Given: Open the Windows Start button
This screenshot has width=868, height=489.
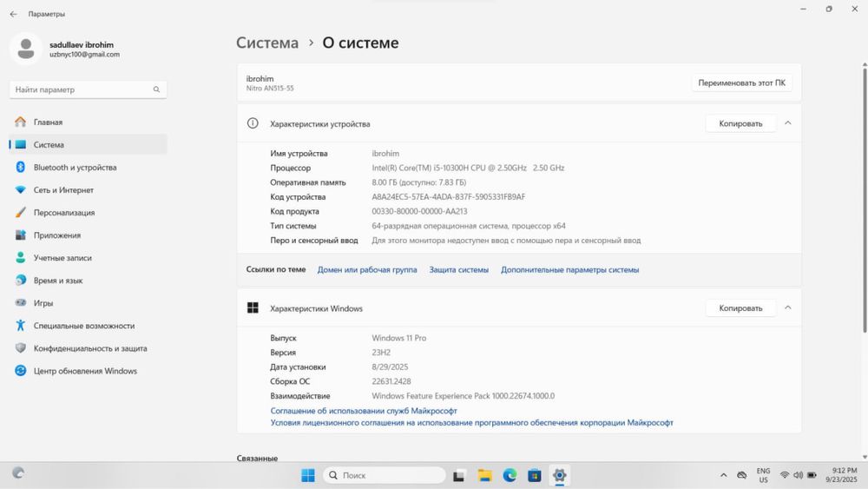Looking at the screenshot, I should (x=308, y=475).
